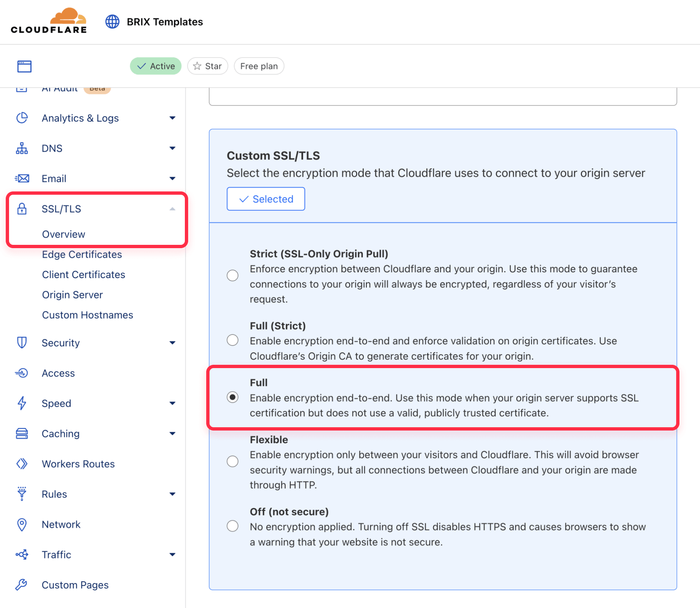Collapse the SSL/TLS section arrow
700x608 pixels.
[x=173, y=209]
